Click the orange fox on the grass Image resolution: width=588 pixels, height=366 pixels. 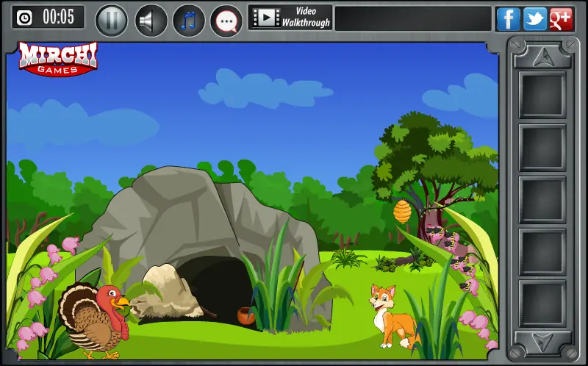point(393,317)
